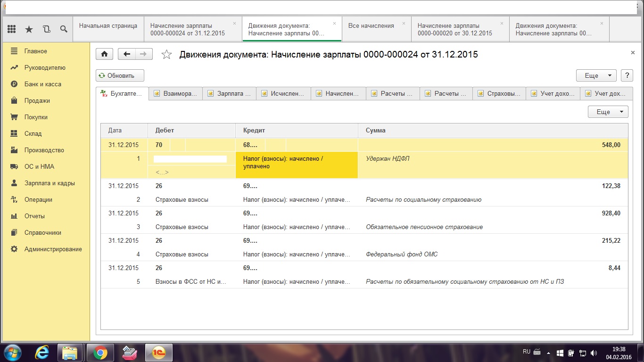Close the Начисление зарплаты 0000-000024 tab

pyautogui.click(x=234, y=23)
